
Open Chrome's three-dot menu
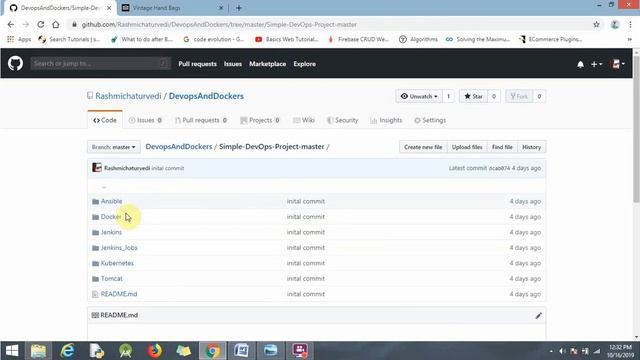coord(630,24)
